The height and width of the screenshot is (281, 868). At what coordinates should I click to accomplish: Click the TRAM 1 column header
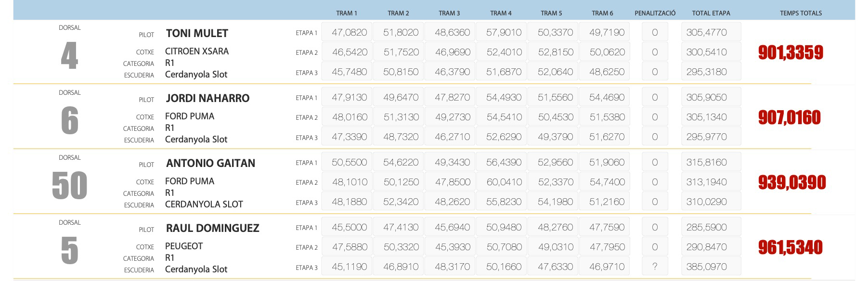(346, 13)
